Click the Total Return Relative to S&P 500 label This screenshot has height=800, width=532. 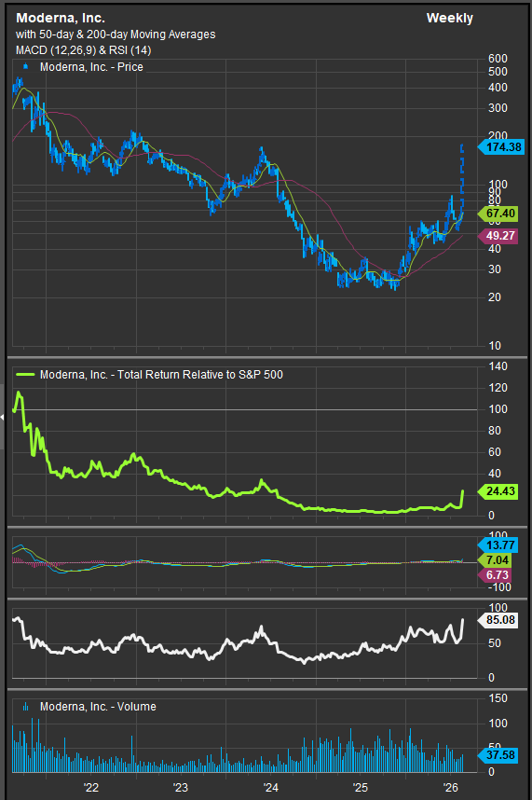click(x=199, y=375)
